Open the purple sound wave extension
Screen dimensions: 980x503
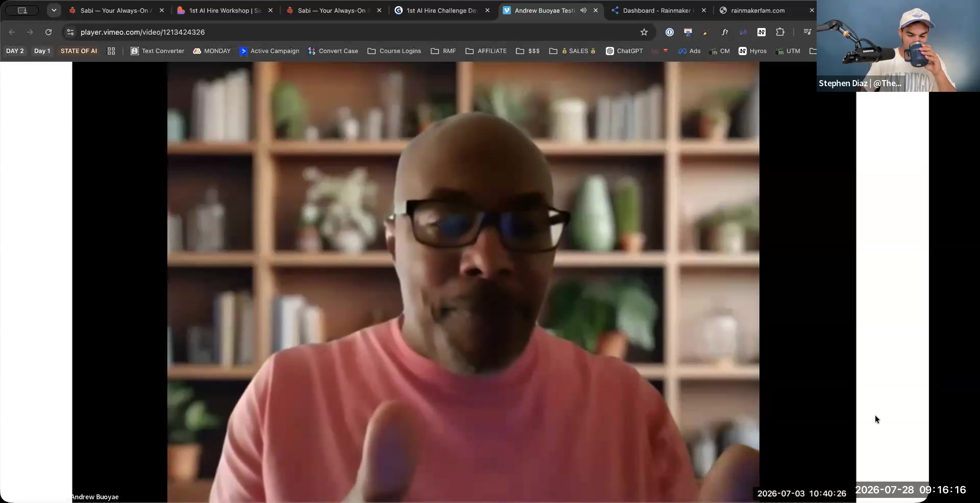click(x=743, y=32)
